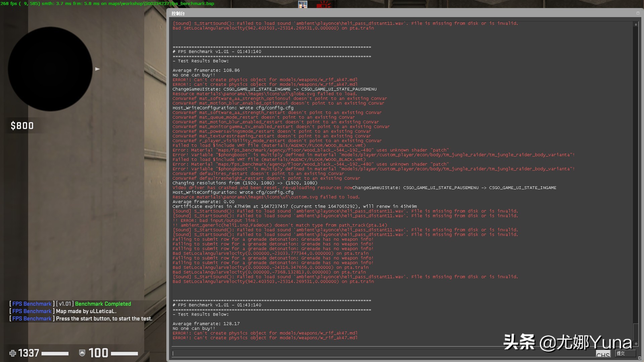Click the 'Benchmark Completed' chat message
Viewport: 644px width, 362px height.
coord(103,304)
